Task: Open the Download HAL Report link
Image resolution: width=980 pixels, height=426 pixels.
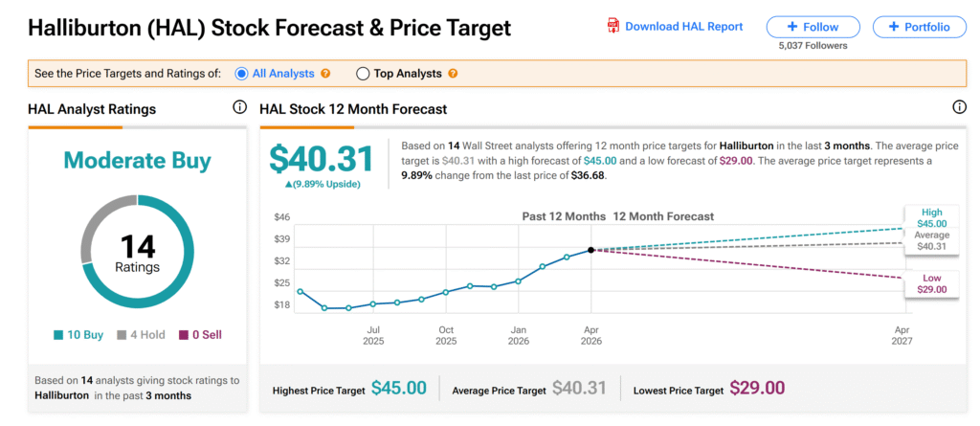Action: (x=683, y=27)
